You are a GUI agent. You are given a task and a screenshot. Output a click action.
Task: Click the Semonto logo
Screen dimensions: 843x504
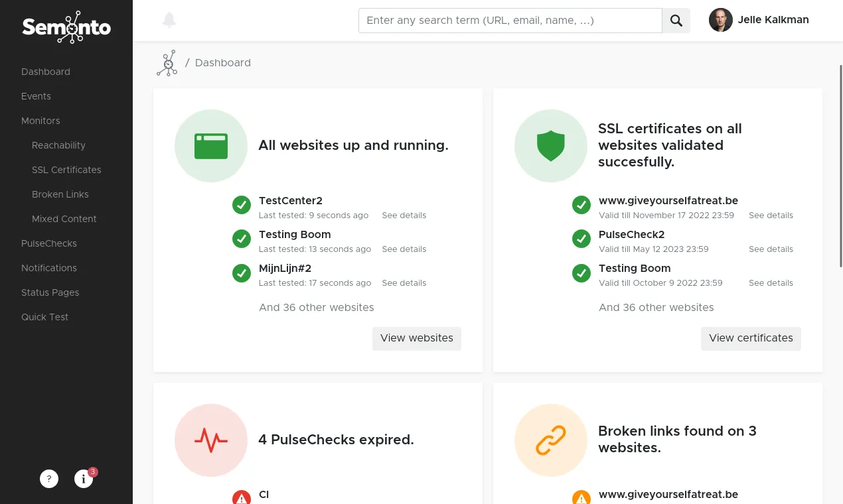tap(66, 27)
